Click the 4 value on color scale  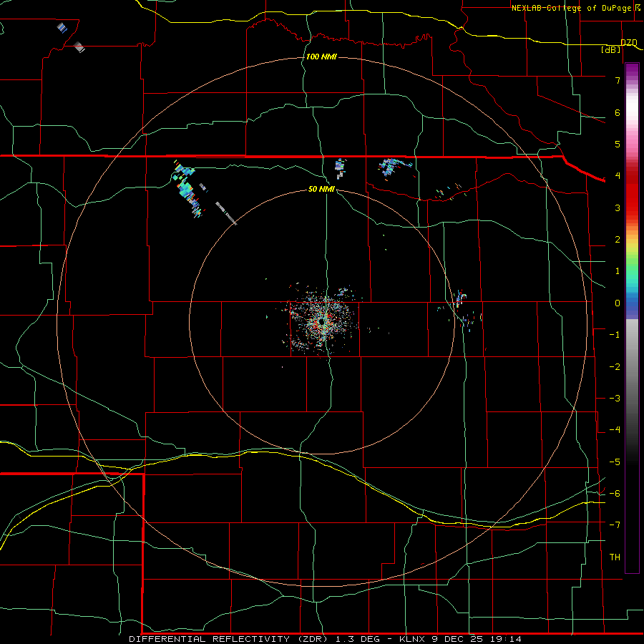click(618, 176)
